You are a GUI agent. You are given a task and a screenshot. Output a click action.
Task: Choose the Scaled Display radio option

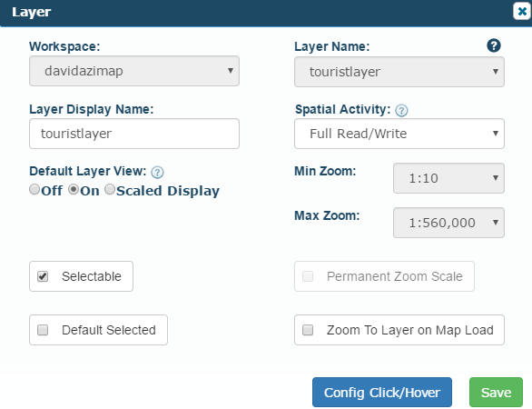pos(110,189)
